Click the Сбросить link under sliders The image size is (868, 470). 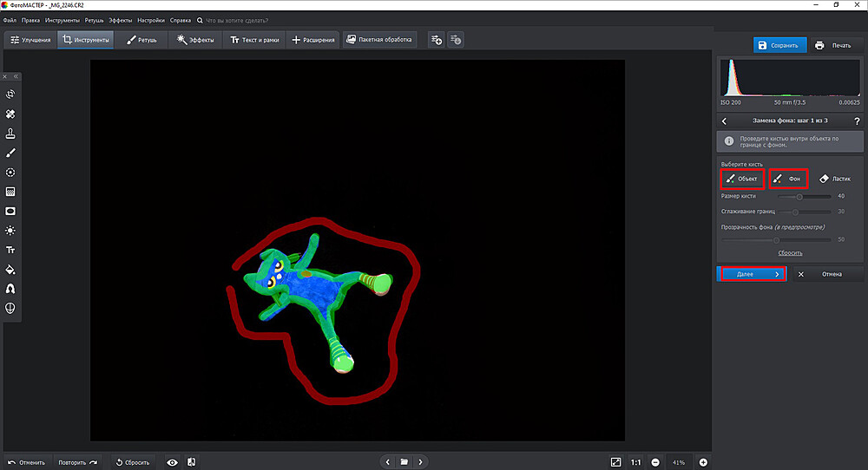pos(790,252)
